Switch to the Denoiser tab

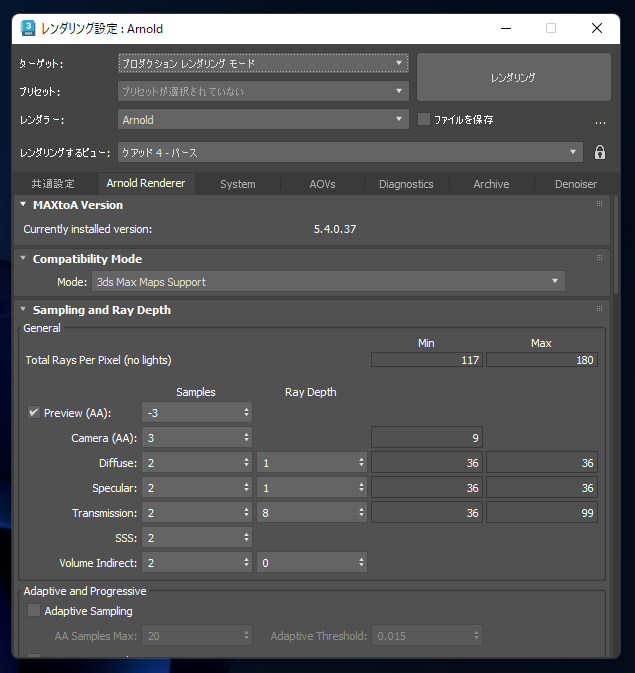pyautogui.click(x=575, y=184)
